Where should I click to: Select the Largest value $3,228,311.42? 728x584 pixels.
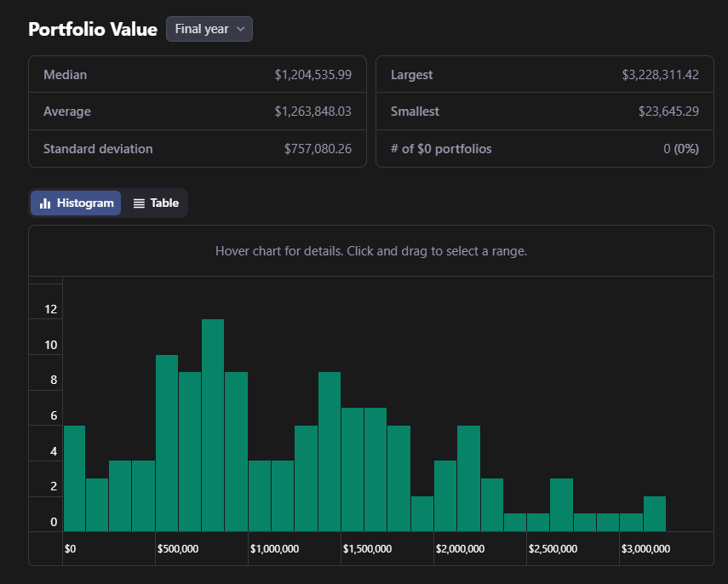tap(660, 75)
